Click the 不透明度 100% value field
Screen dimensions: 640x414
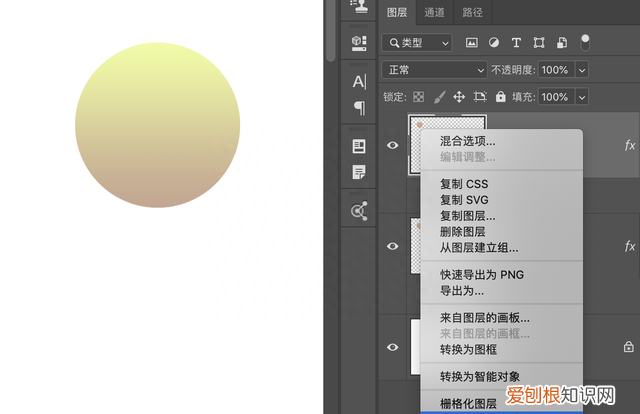(556, 70)
